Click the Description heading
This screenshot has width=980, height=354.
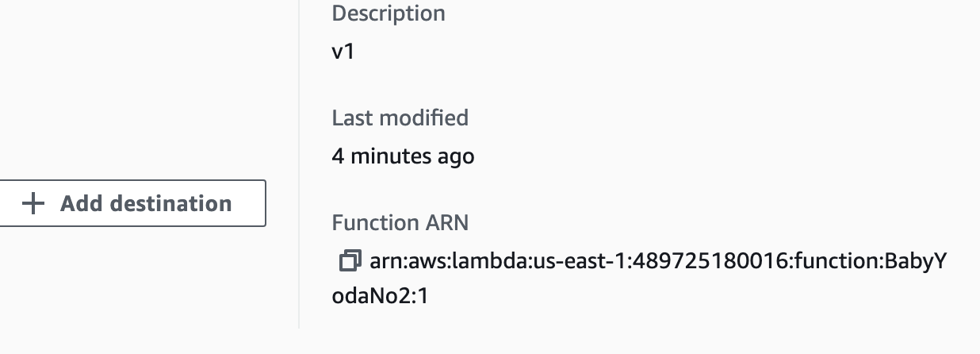pos(389,13)
